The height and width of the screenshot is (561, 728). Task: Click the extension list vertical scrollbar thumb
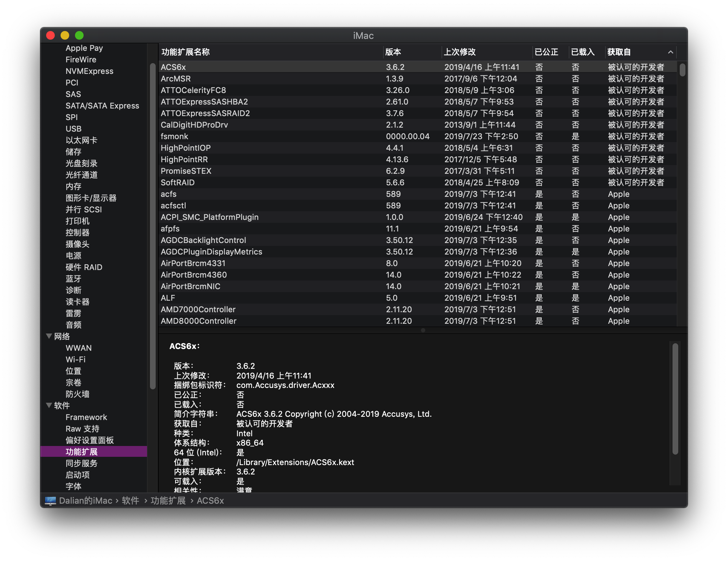click(x=682, y=70)
